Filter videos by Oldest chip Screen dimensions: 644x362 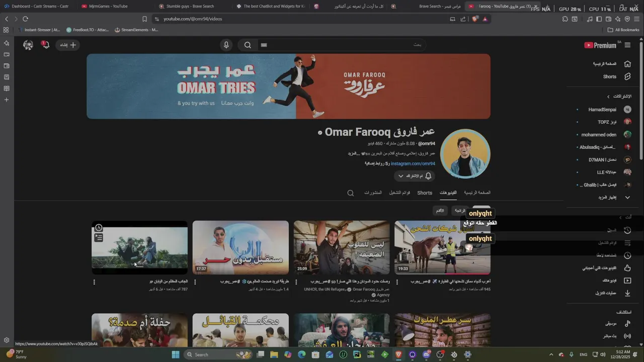[440, 211]
